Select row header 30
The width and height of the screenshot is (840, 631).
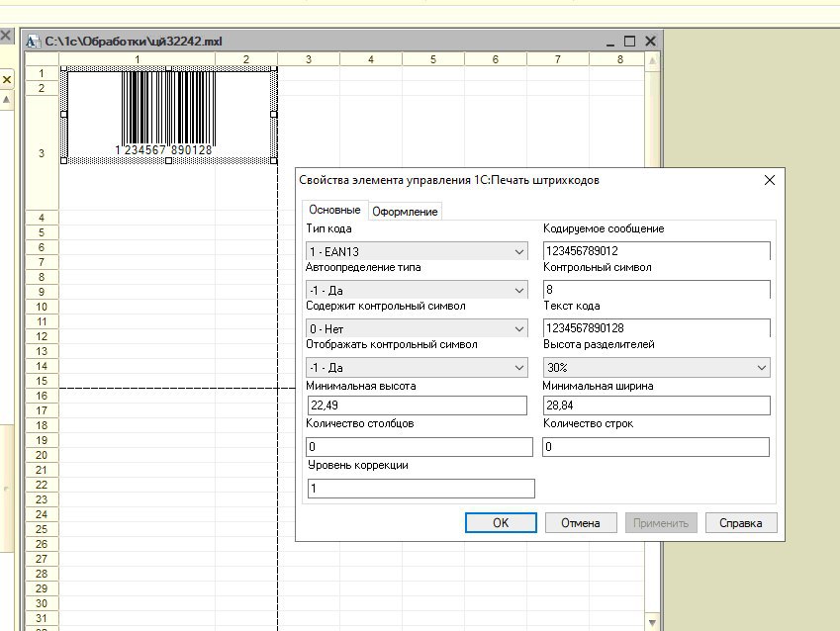(42, 603)
